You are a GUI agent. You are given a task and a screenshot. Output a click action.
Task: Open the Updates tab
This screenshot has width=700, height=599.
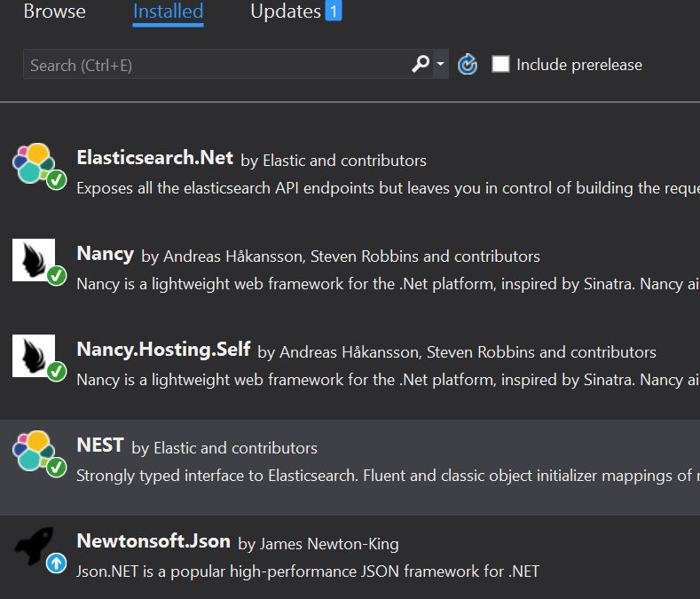[x=286, y=12]
